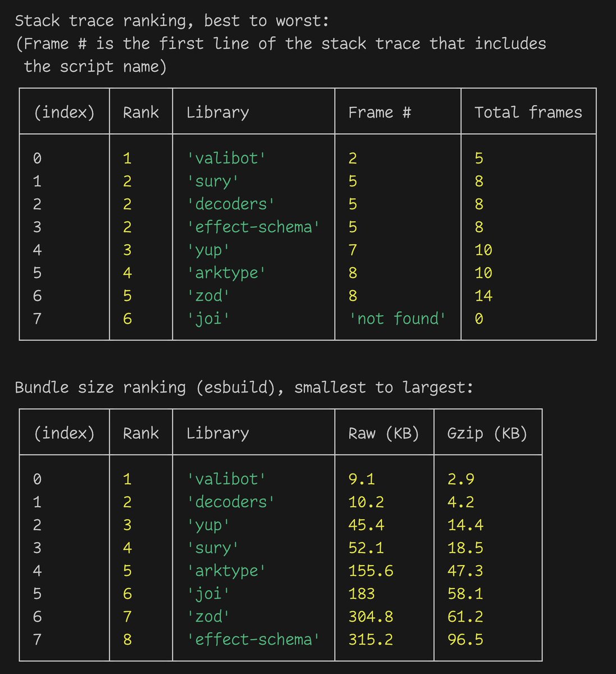Click 'yup' in the stack trace table
The height and width of the screenshot is (674, 616).
pos(208,250)
